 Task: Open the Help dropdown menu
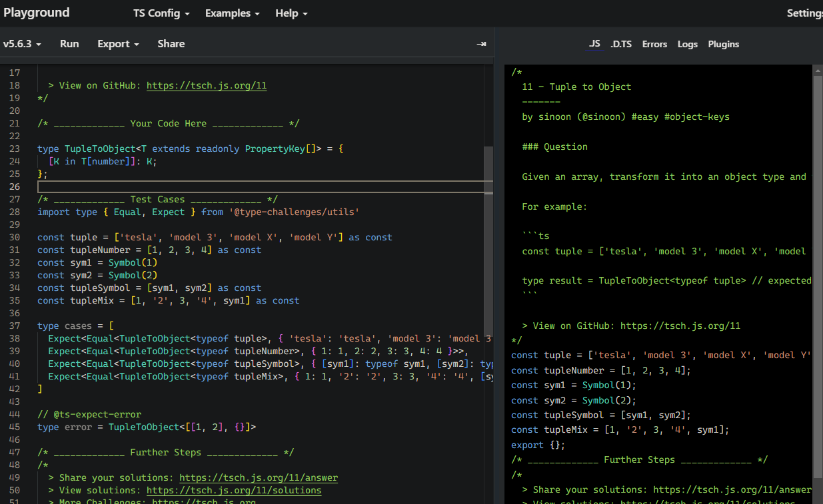coord(291,13)
